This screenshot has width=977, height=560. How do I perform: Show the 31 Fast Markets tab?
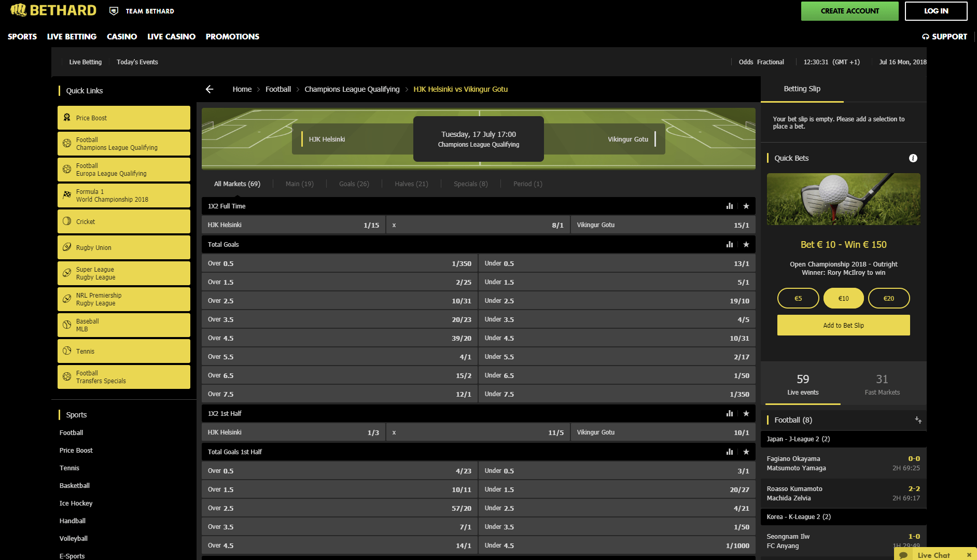coord(882,384)
